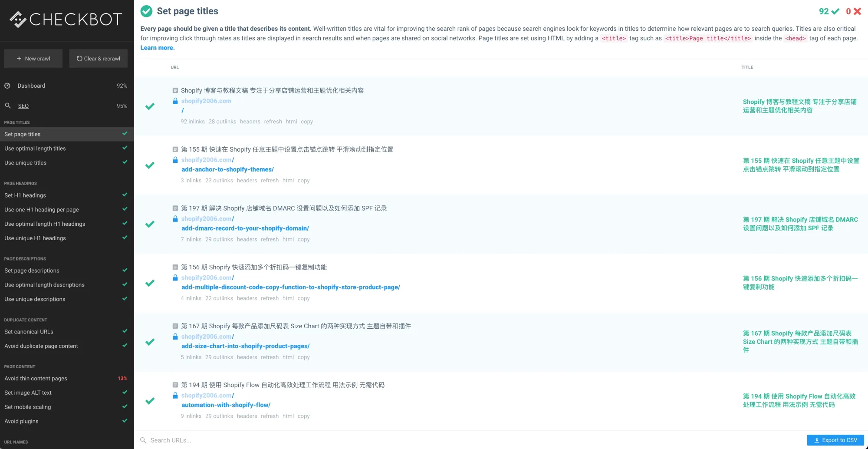
Task: Click the HTTPS lock icon beside shopify2006.com homepage
Action: tap(175, 101)
